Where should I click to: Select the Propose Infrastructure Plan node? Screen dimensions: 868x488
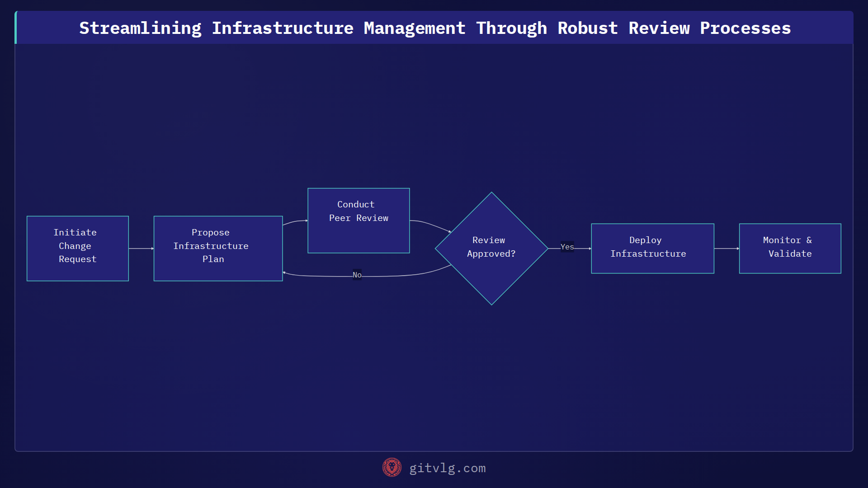click(218, 249)
